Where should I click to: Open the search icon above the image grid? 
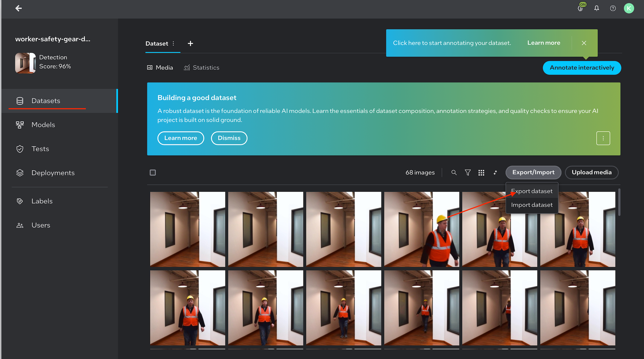pyautogui.click(x=454, y=172)
